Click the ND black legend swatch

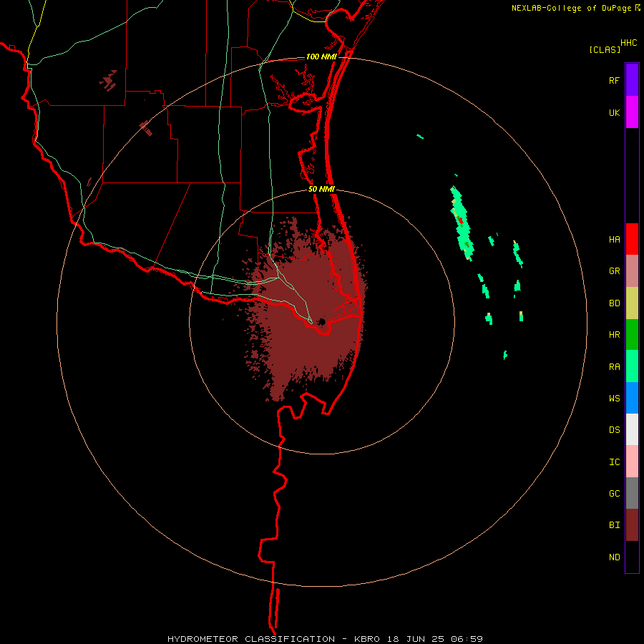tap(632, 557)
